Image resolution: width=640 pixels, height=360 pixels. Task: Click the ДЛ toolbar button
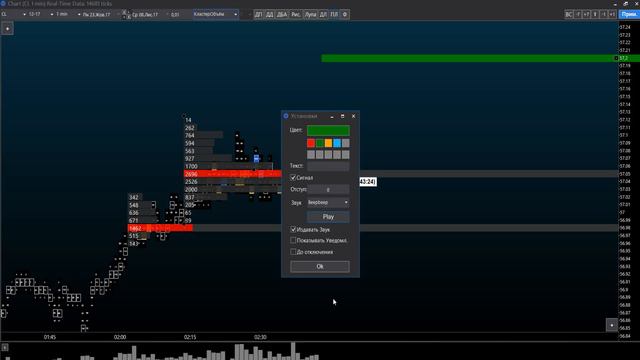point(323,14)
